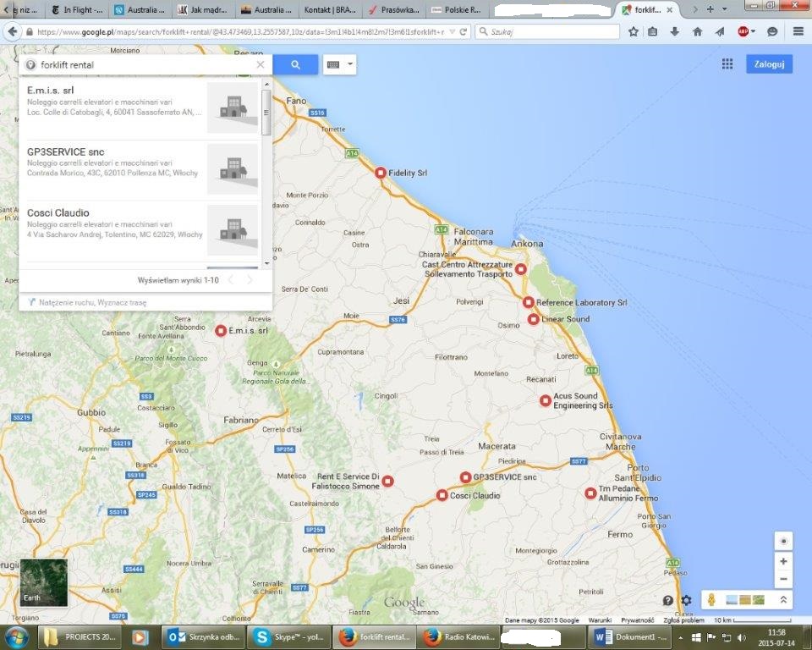This screenshot has height=650, width=812.
Task: Open the map settings gear
Action: (687, 600)
